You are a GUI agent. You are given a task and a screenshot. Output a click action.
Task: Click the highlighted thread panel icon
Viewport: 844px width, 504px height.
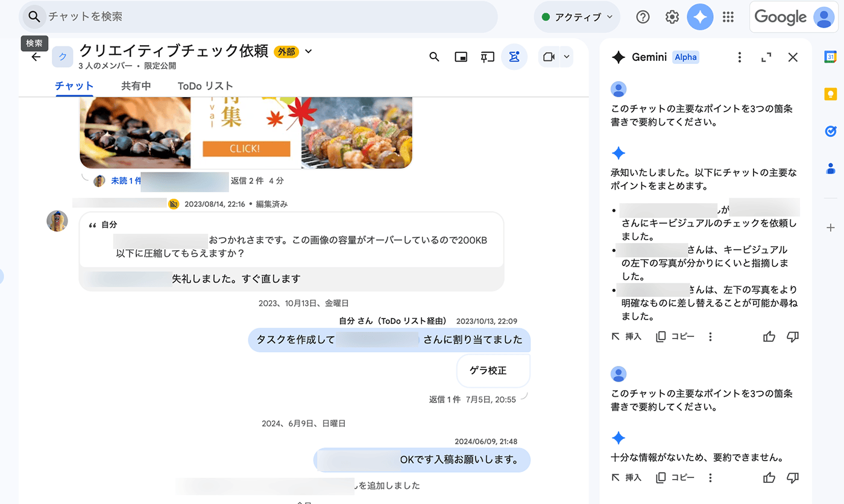coord(514,57)
